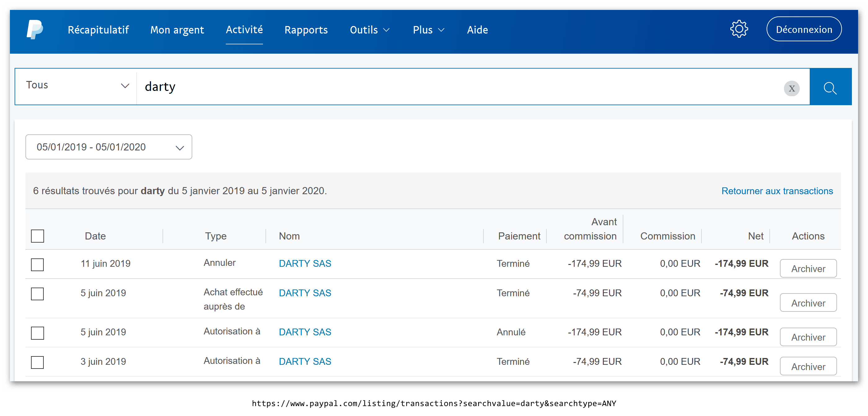Viewport: 868px width, 416px height.
Task: Check the 5 juin 2019 Annulé row checkbox
Action: pos(38,333)
